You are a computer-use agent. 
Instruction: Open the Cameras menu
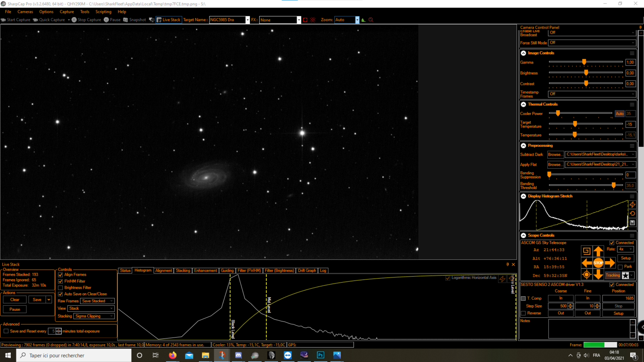(x=25, y=12)
